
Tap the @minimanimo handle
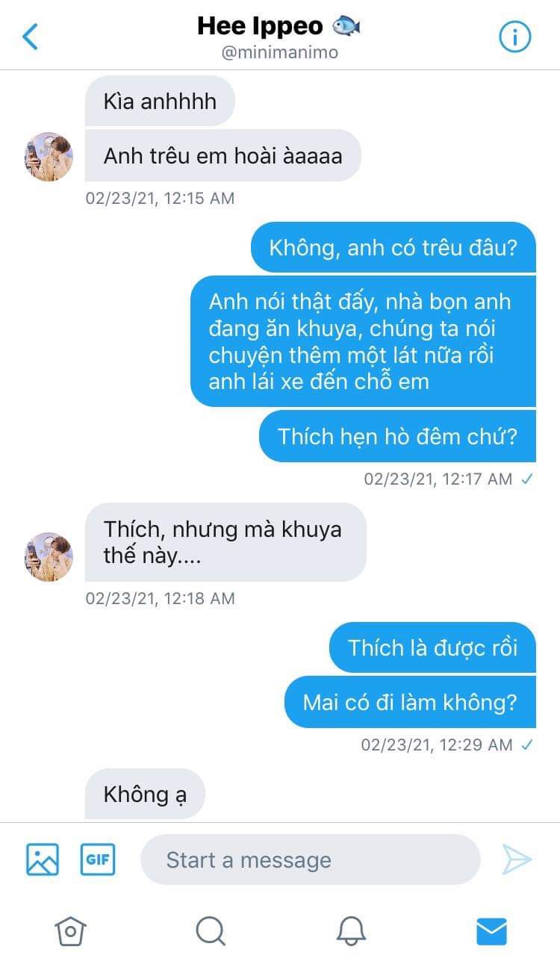tap(280, 52)
